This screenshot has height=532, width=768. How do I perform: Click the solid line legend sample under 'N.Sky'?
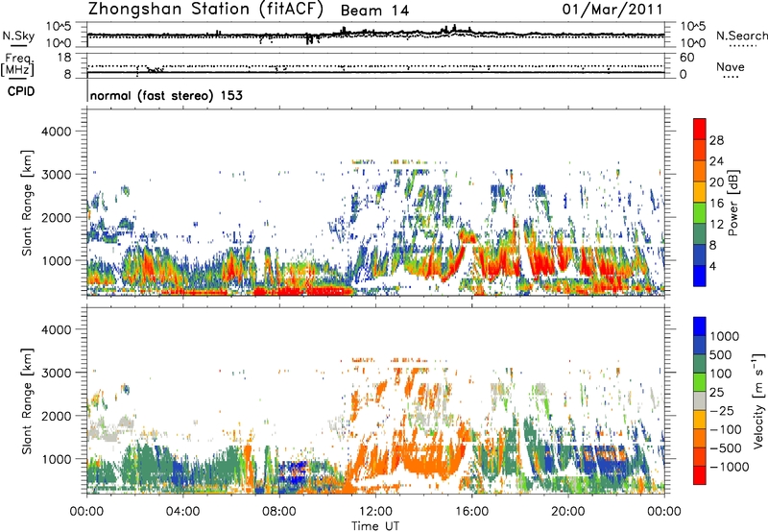coord(18,46)
